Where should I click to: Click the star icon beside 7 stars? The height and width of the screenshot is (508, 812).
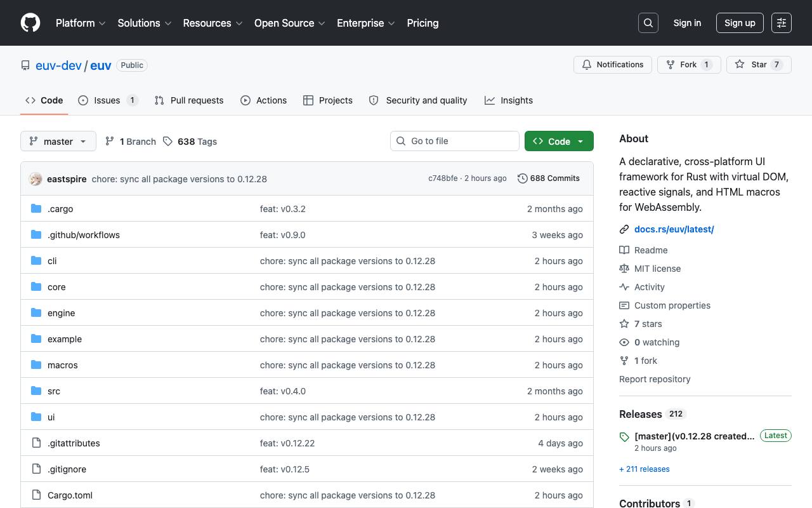coord(624,324)
